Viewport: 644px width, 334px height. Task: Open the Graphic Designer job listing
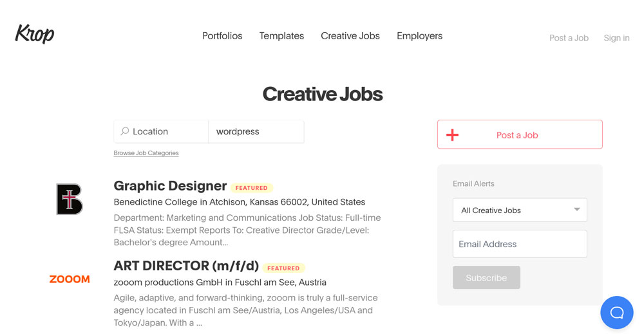170,186
